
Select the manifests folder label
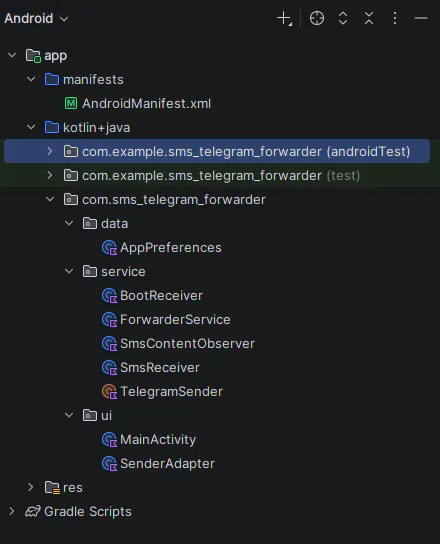pyautogui.click(x=93, y=79)
